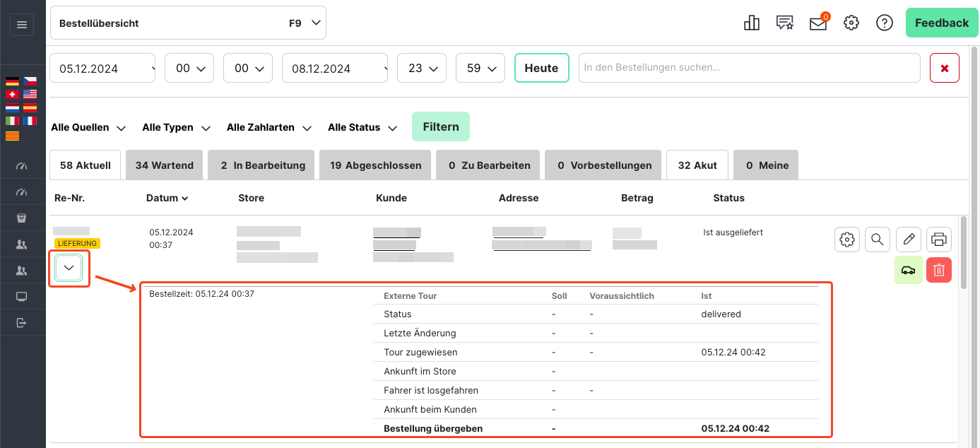Image resolution: width=980 pixels, height=448 pixels.
Task: Open the Alle Quellen filter dropdown
Action: click(88, 128)
